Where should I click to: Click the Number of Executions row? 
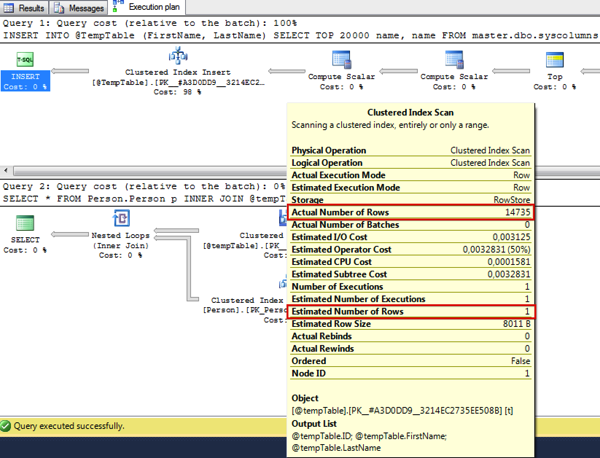pos(411,287)
